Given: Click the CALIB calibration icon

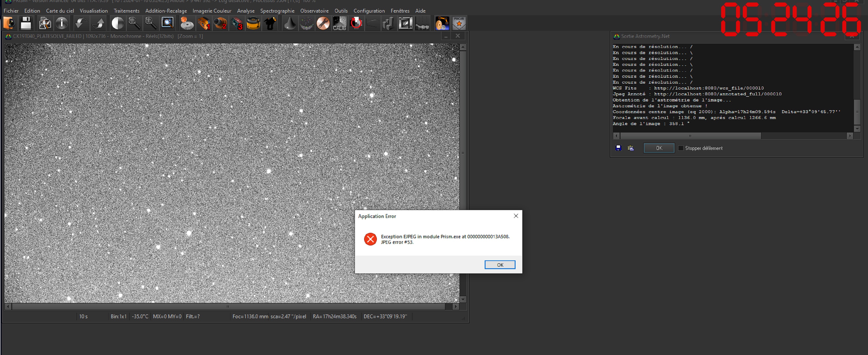Looking at the screenshot, I should (x=339, y=23).
